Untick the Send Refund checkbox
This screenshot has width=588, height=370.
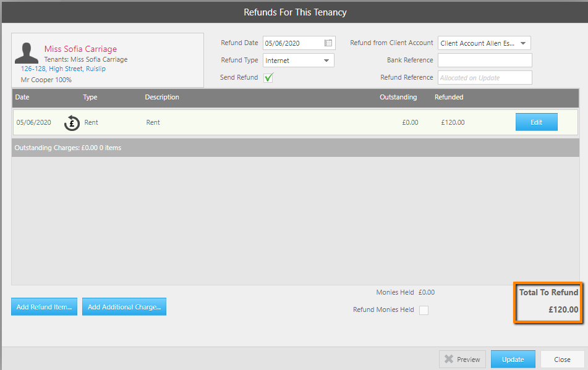[x=268, y=77]
